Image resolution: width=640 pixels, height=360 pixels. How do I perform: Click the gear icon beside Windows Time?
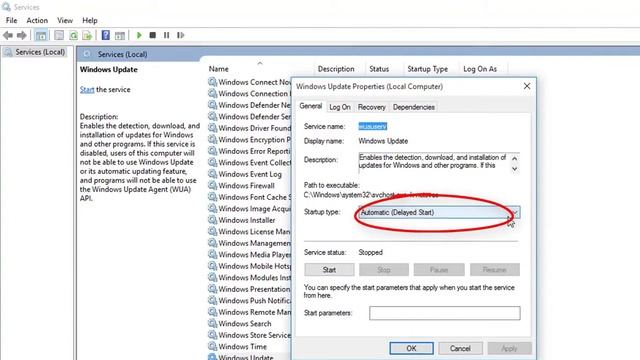point(212,346)
